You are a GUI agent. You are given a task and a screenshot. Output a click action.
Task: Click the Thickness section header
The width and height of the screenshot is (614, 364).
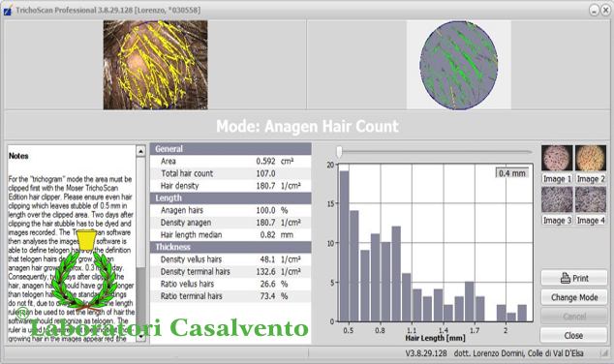point(230,247)
